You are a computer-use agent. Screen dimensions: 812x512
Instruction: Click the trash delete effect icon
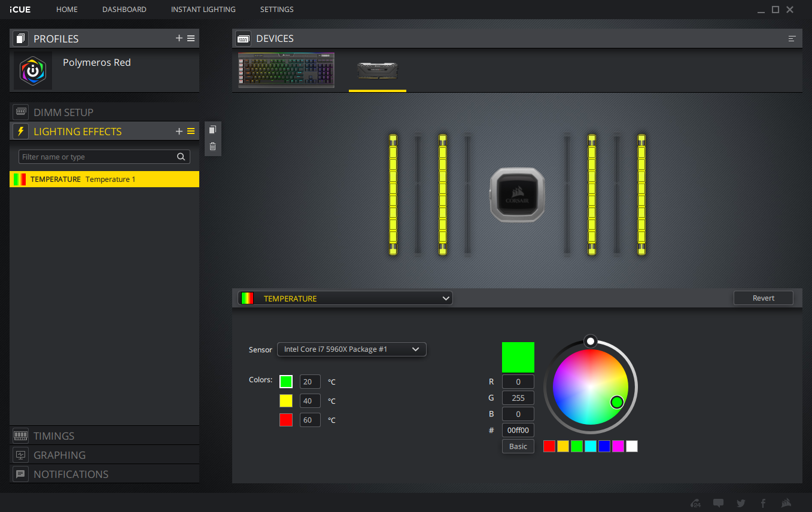[x=212, y=147]
